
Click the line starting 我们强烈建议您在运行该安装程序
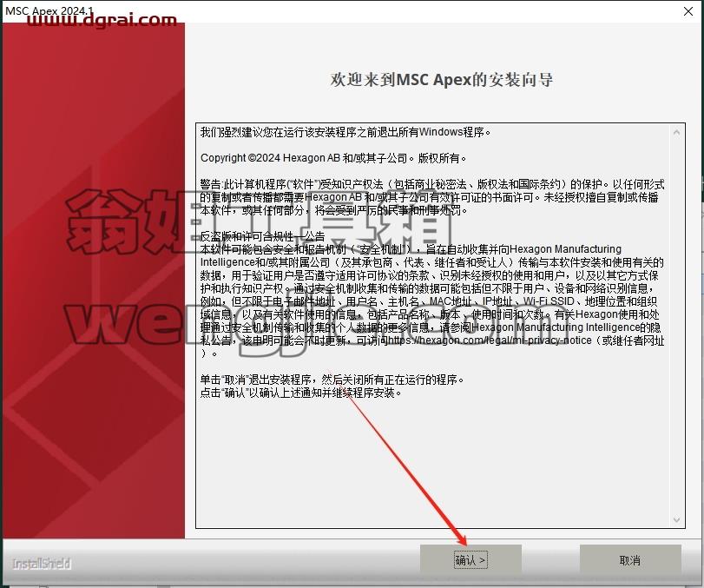click(x=345, y=132)
